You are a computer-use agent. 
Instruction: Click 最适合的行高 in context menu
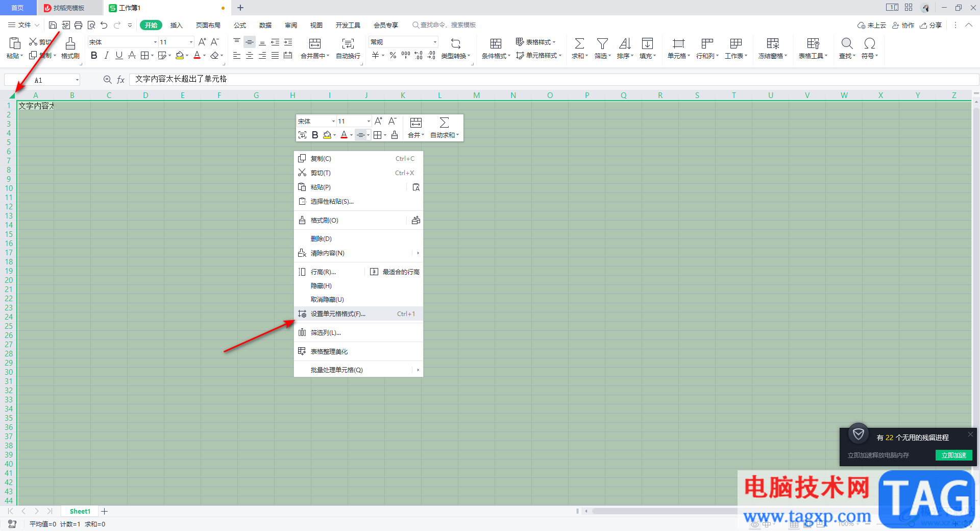[x=395, y=272]
